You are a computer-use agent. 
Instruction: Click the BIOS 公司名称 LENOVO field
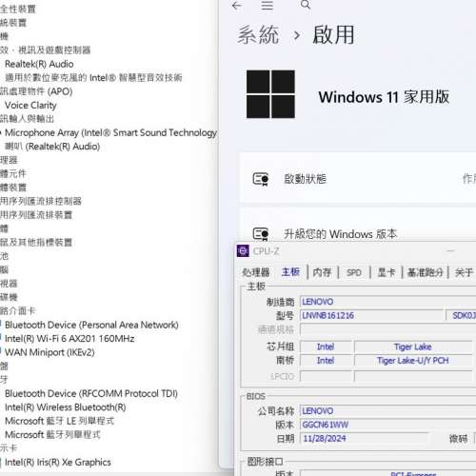click(x=387, y=411)
